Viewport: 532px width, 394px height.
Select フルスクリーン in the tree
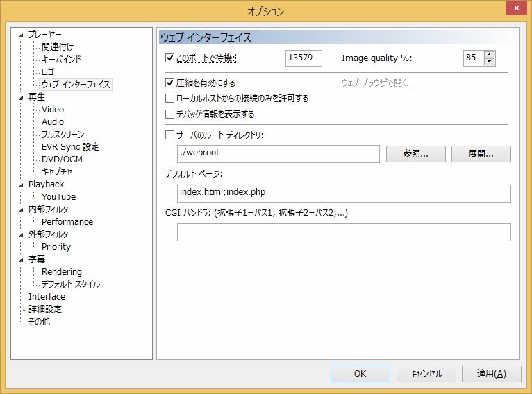[x=63, y=135]
